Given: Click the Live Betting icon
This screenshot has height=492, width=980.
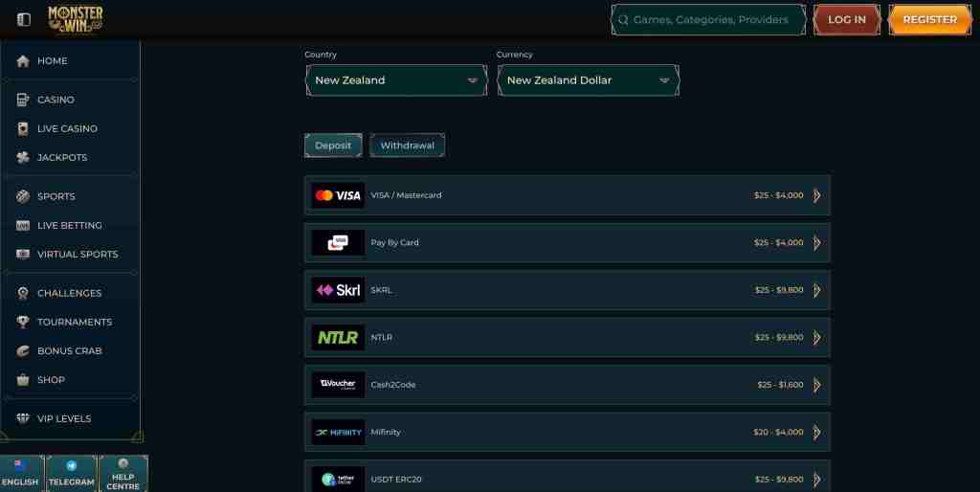Looking at the screenshot, I should click(x=23, y=225).
